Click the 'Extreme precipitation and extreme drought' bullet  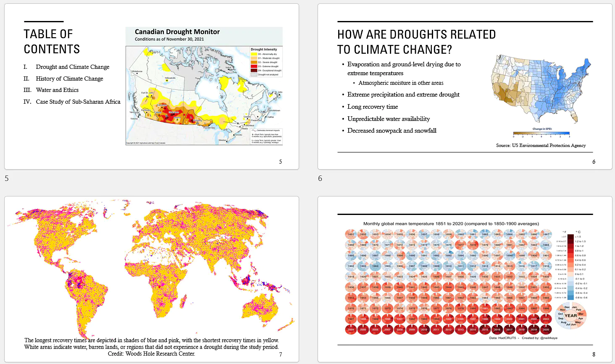click(403, 94)
